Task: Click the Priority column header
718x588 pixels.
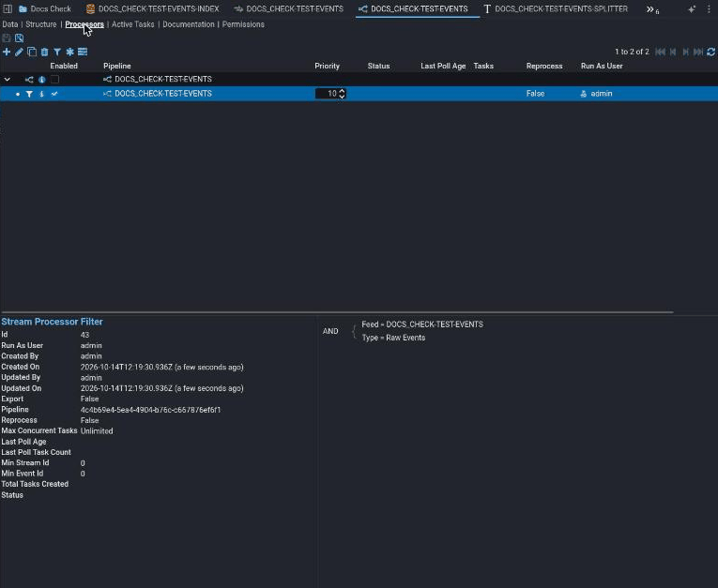Action: (327, 66)
